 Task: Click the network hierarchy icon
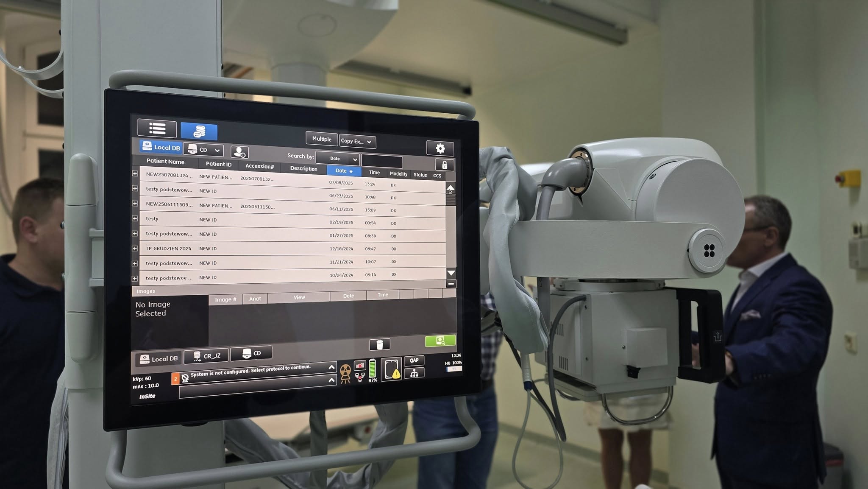pos(414,373)
